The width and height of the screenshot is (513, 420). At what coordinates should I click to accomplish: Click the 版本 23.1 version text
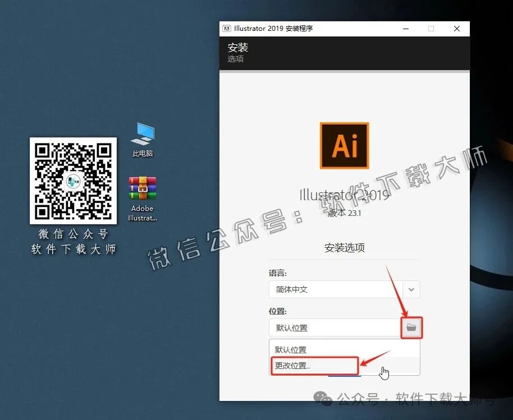pos(344,214)
